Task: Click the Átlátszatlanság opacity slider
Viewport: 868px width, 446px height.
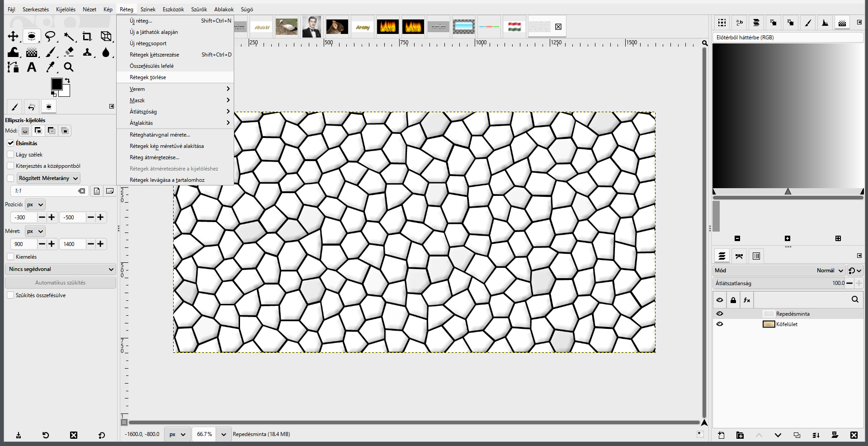Action: click(x=778, y=283)
